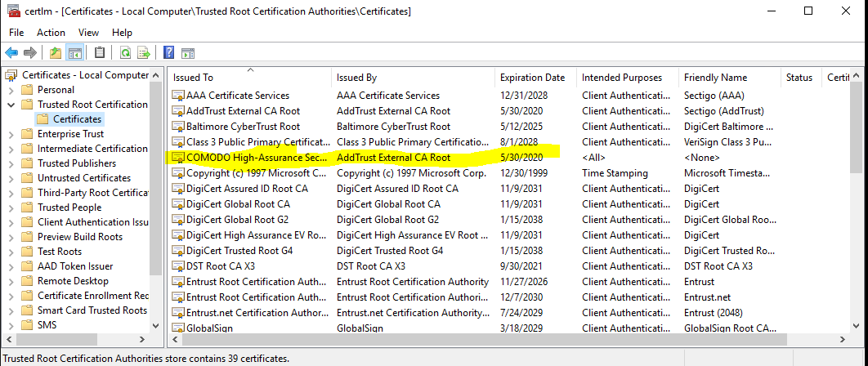The width and height of the screenshot is (868, 366).
Task: Go up one level via folder arrow icon
Action: tap(56, 52)
